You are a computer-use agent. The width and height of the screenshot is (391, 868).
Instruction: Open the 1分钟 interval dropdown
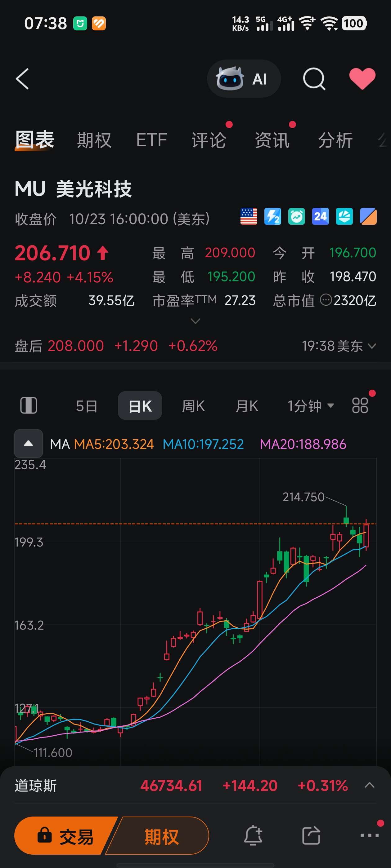[310, 406]
